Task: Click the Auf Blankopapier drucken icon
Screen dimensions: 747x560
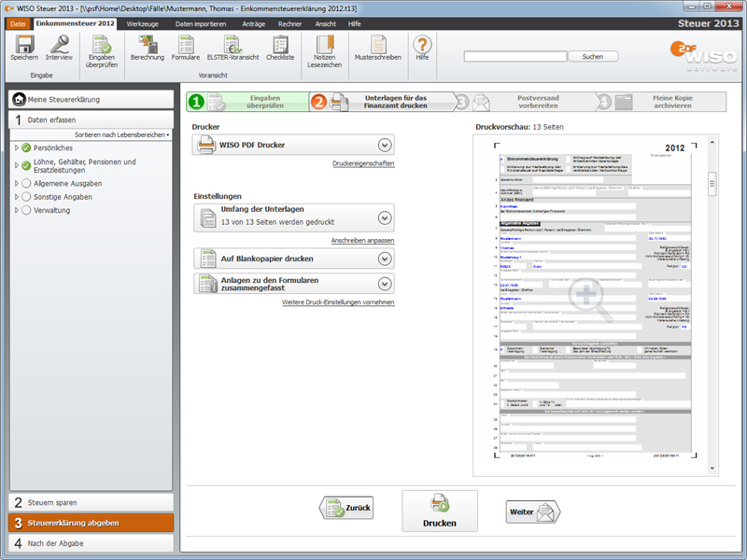Action: click(x=208, y=259)
